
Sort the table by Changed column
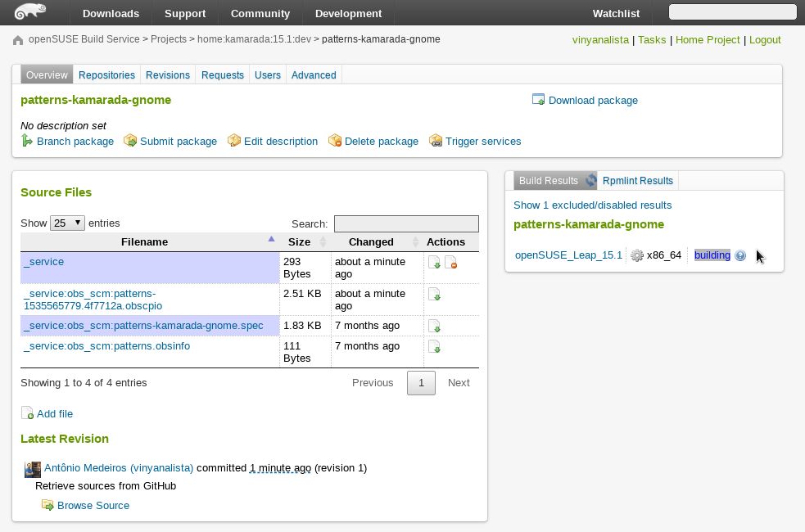click(x=377, y=241)
